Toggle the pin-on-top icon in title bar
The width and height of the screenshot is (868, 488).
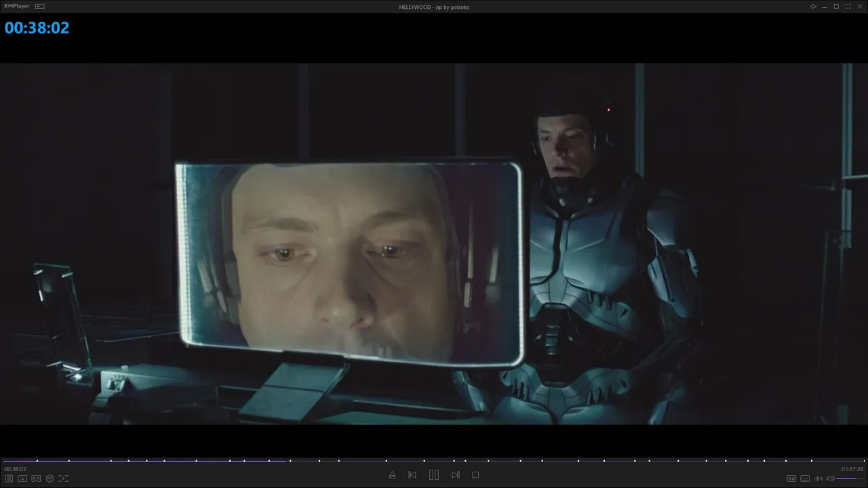tap(813, 7)
